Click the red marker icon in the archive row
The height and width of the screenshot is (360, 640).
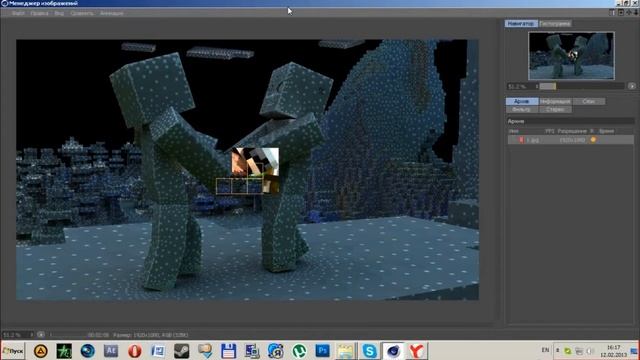pos(521,140)
